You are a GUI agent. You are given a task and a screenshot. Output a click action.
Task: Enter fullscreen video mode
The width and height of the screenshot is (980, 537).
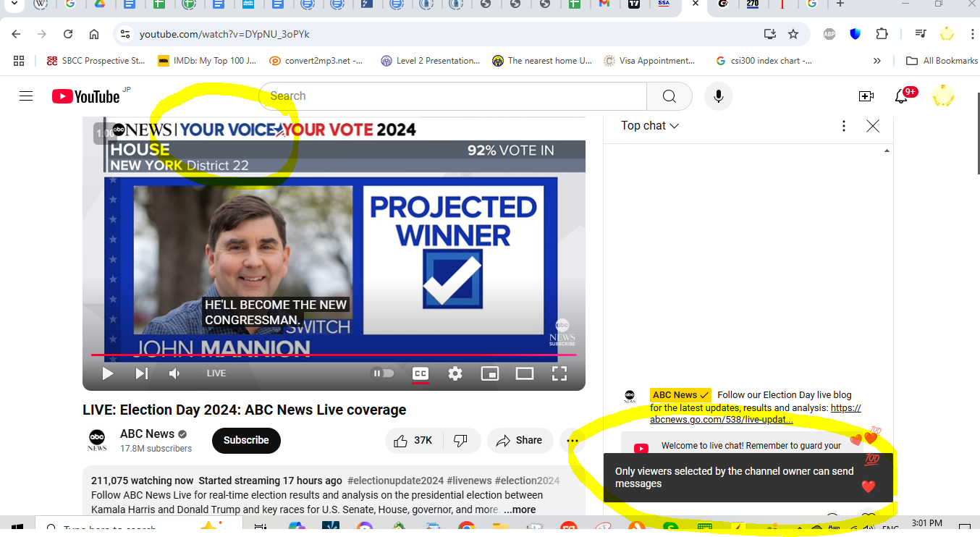tap(559, 373)
